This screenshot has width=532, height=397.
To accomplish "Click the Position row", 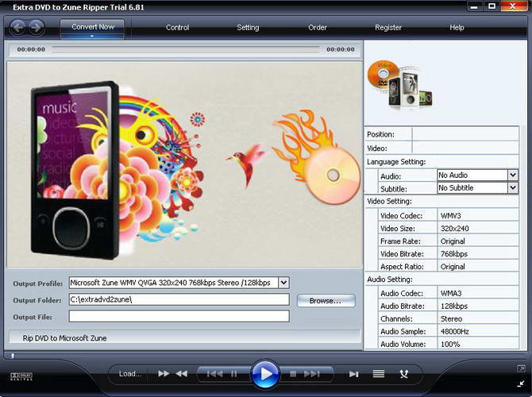I will click(x=441, y=134).
